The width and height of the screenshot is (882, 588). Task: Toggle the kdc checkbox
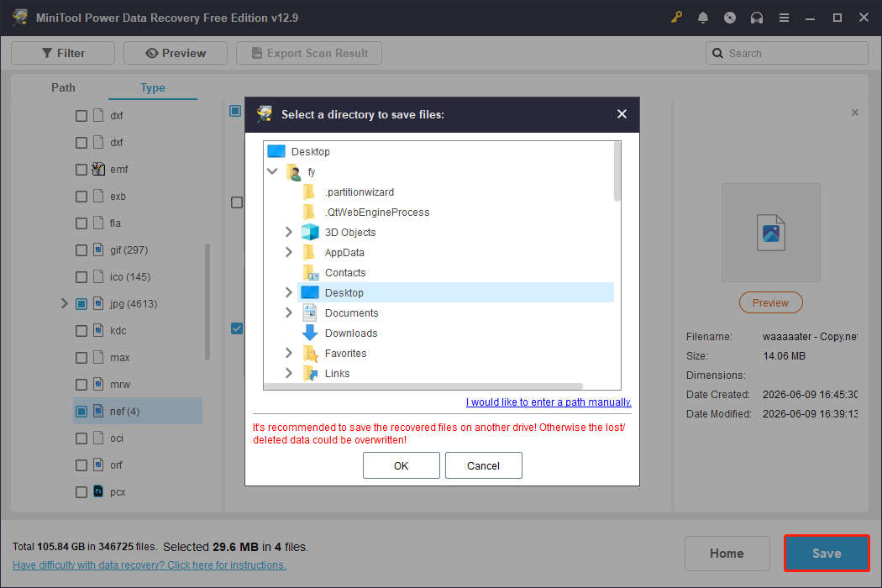[81, 331]
